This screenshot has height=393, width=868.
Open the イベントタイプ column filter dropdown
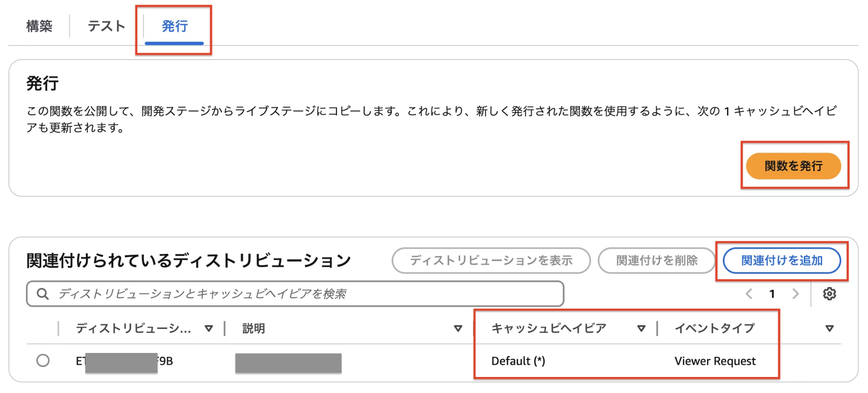tap(830, 328)
